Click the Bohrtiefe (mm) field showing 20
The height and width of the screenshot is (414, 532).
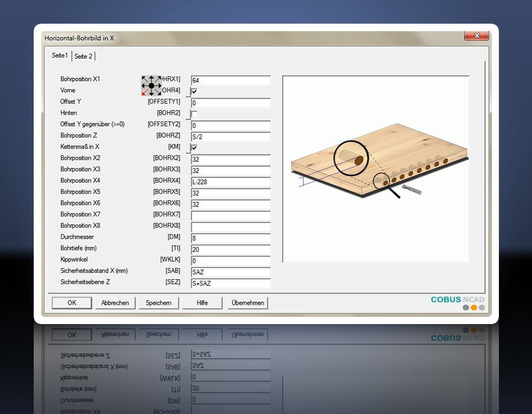click(x=231, y=250)
